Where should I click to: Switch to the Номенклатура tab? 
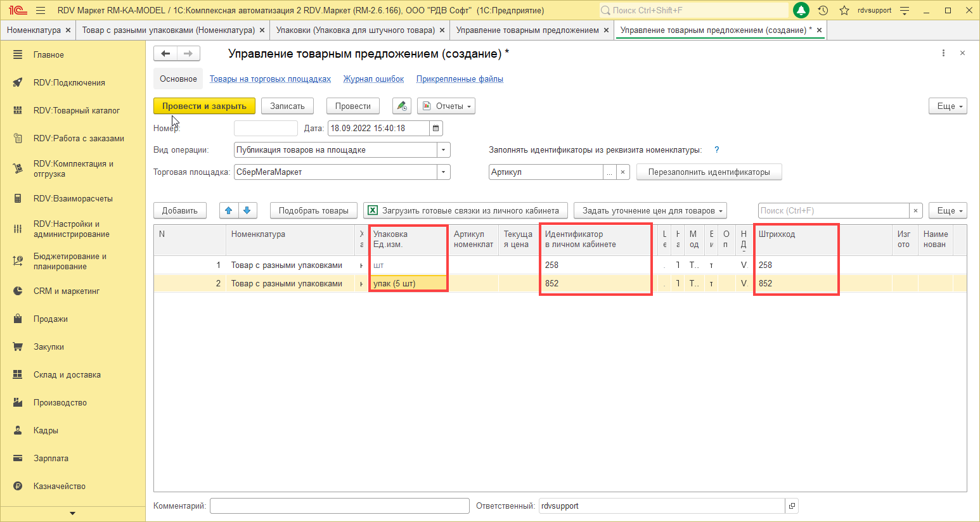tap(34, 30)
